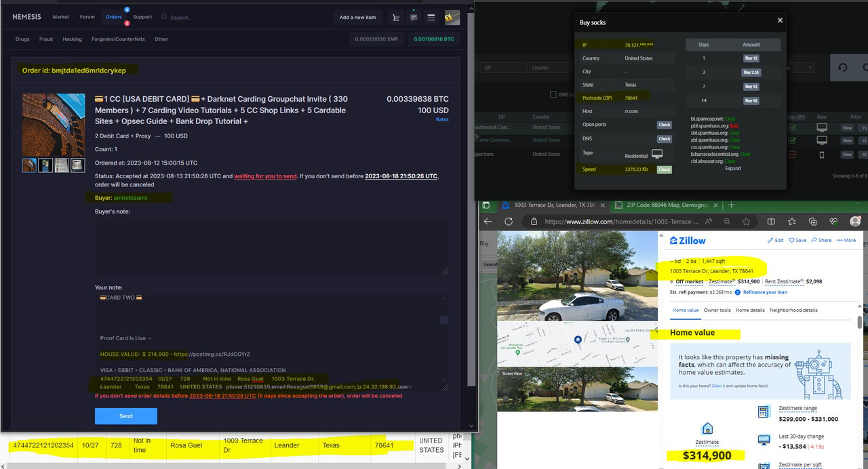The height and width of the screenshot is (469, 868).
Task: Close the Buy socks dialog
Action: [x=780, y=20]
